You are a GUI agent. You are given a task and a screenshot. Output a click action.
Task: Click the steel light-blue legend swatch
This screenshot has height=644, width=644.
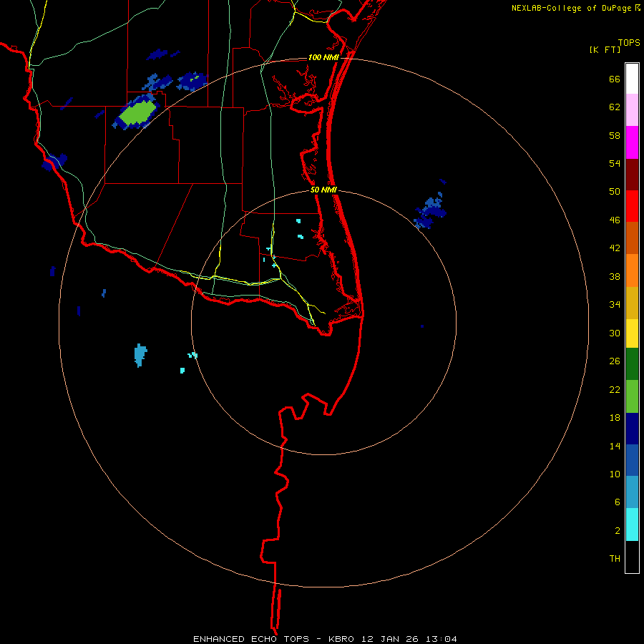pyautogui.click(x=632, y=492)
